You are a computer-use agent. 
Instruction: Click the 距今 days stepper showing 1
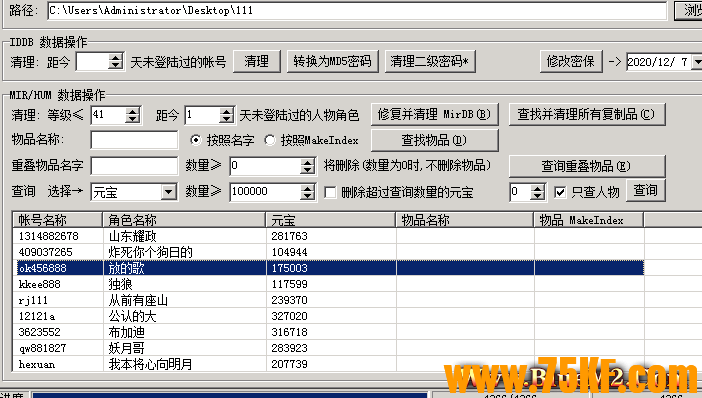point(209,115)
